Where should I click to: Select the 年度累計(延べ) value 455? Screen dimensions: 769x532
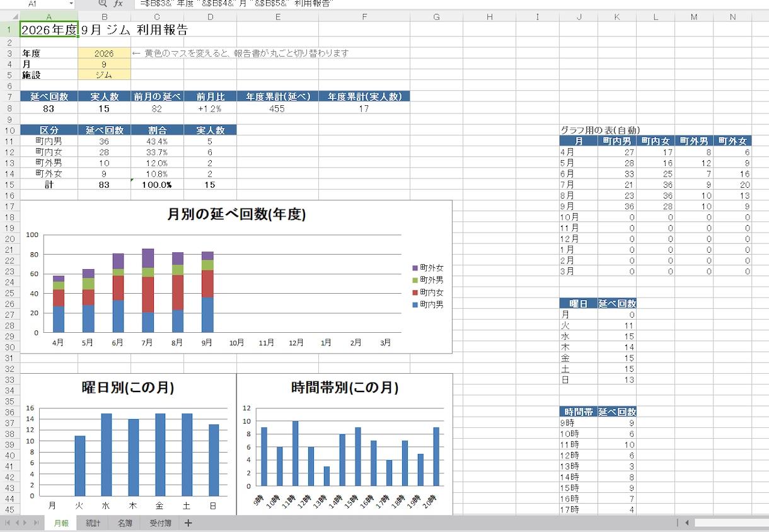coord(277,108)
